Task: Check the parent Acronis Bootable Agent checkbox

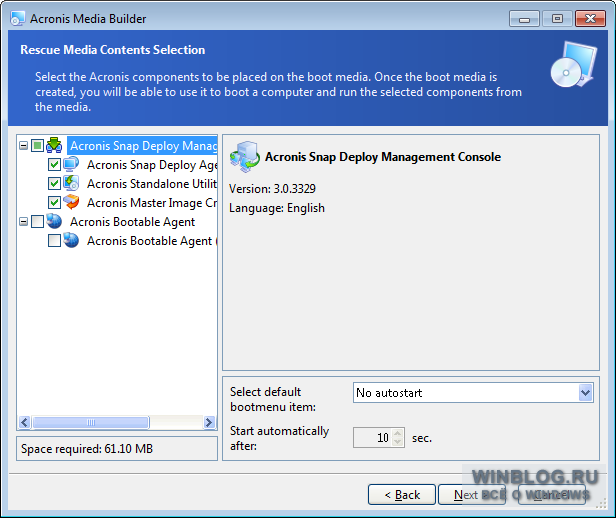Action: [37, 221]
